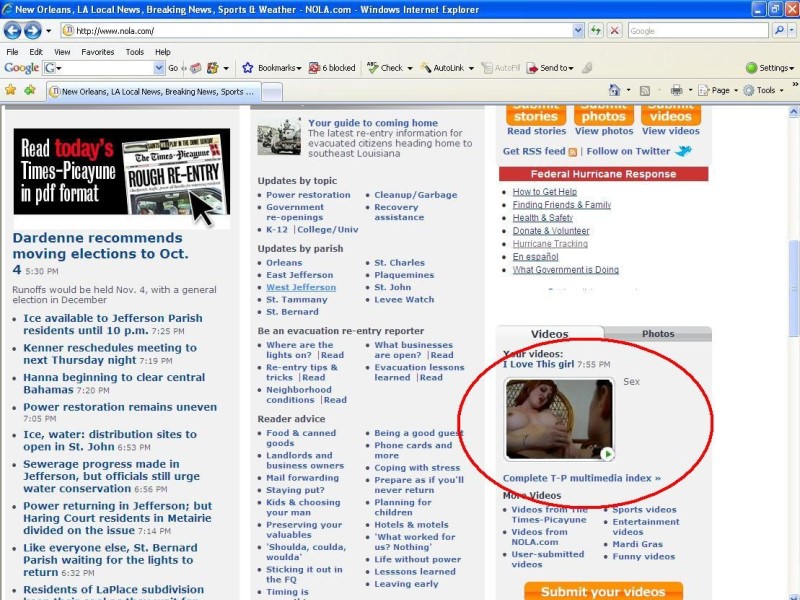Open a new blank tab
The width and height of the screenshot is (800, 600).
[x=272, y=92]
